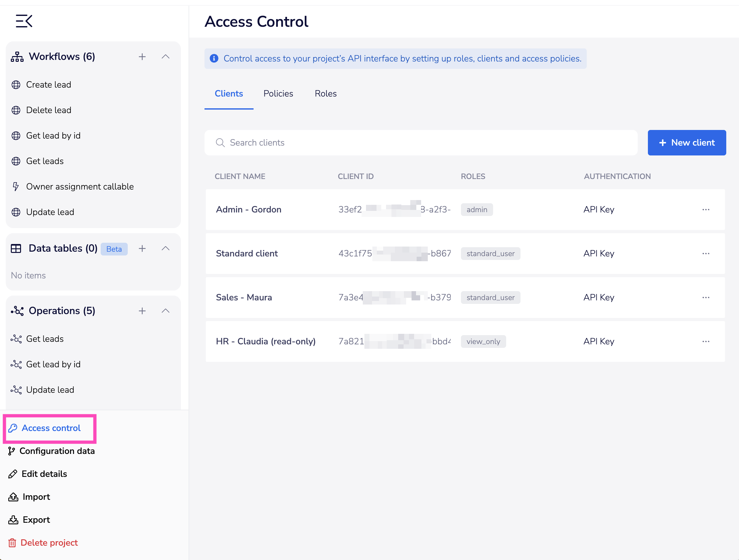Image resolution: width=739 pixels, height=560 pixels.
Task: Open the ellipsis menu for Admin - Gordon
Action: coord(706,210)
